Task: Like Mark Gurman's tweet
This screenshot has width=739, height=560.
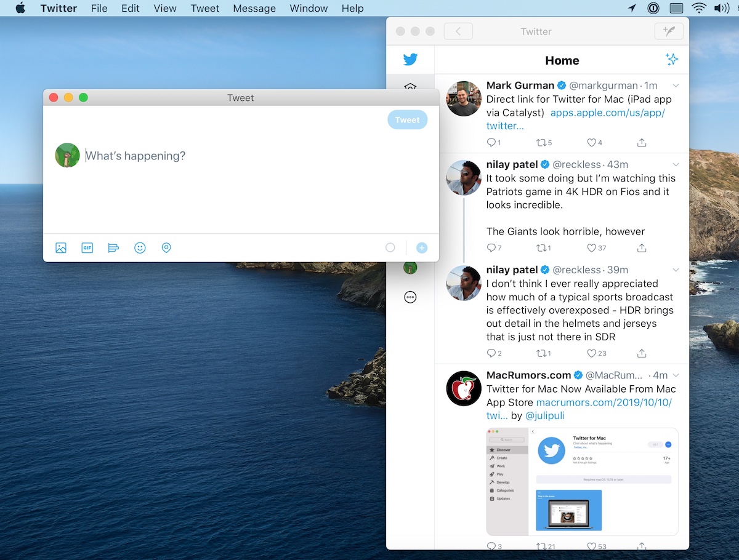Action: coord(591,143)
